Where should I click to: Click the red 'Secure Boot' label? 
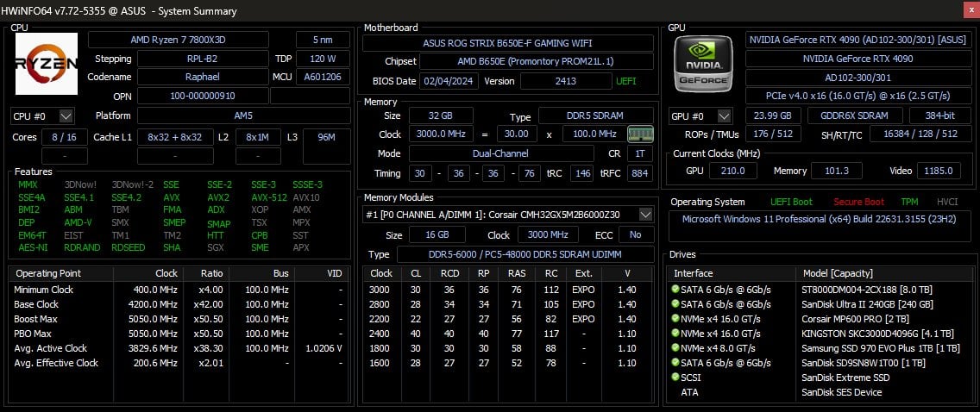point(858,203)
